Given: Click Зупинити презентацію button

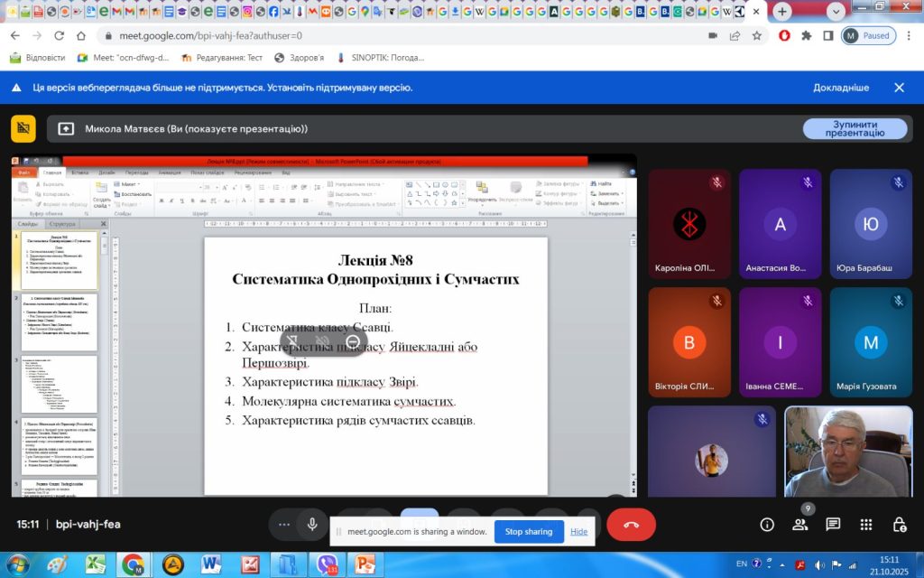Looking at the screenshot, I should (854, 128).
